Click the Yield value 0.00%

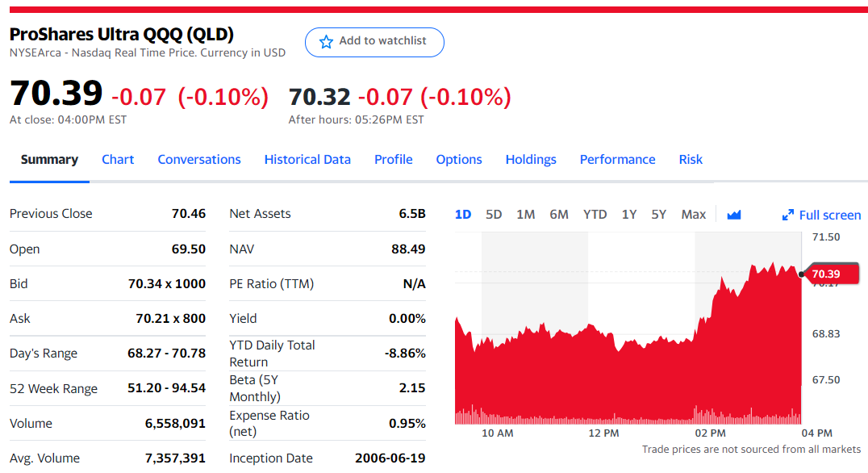[x=407, y=319]
